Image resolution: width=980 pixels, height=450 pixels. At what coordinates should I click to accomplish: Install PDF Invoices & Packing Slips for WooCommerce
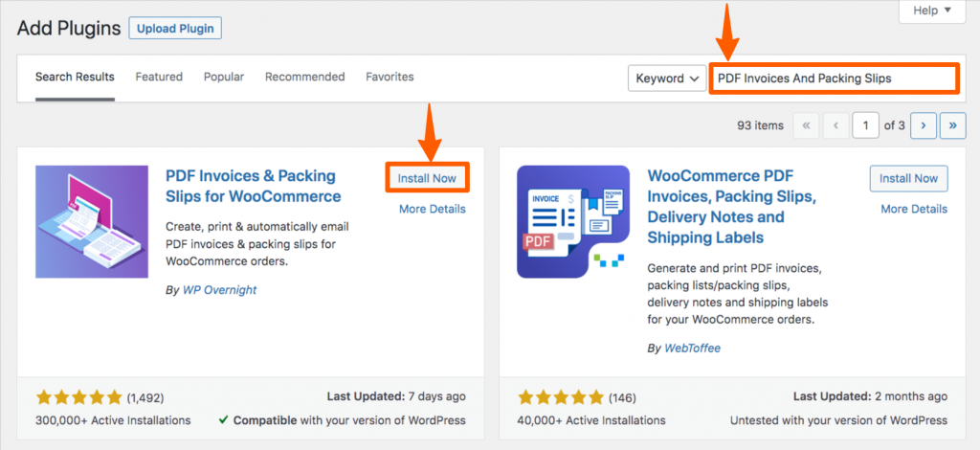pyautogui.click(x=428, y=178)
